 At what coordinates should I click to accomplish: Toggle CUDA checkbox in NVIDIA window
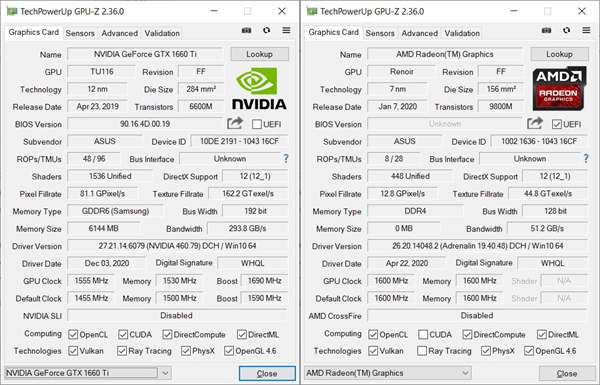[x=123, y=334]
